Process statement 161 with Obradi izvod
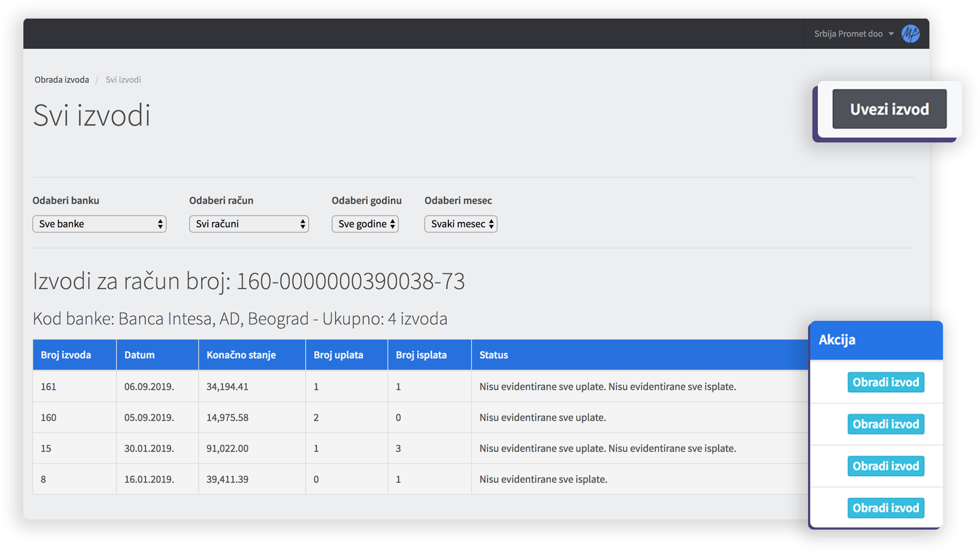980x553 pixels. pyautogui.click(x=885, y=382)
